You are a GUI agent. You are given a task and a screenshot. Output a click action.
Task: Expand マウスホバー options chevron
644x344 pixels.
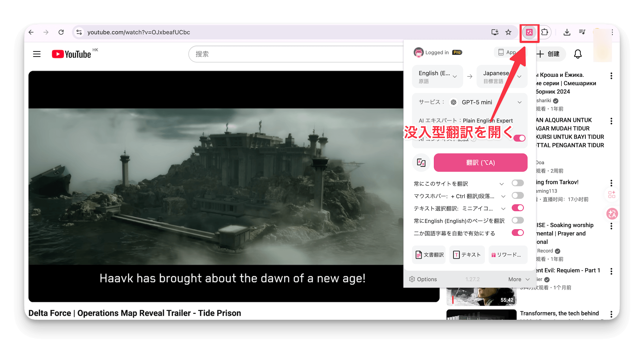(503, 196)
